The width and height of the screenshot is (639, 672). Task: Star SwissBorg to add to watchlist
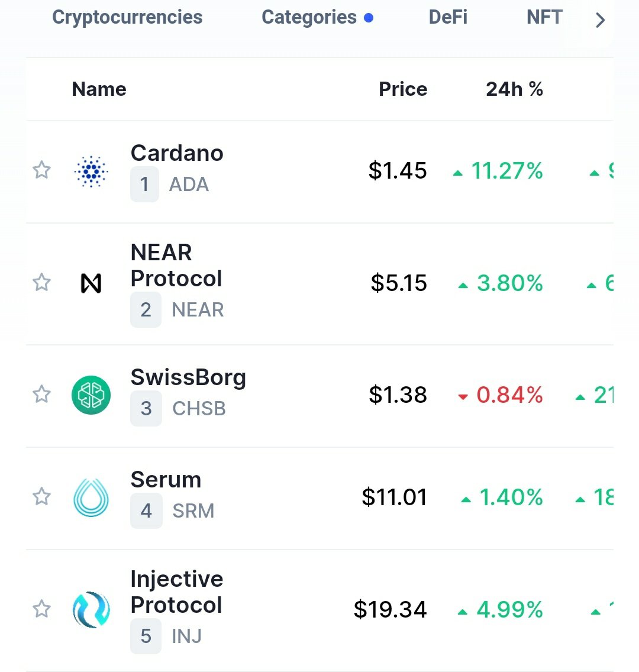click(x=41, y=394)
